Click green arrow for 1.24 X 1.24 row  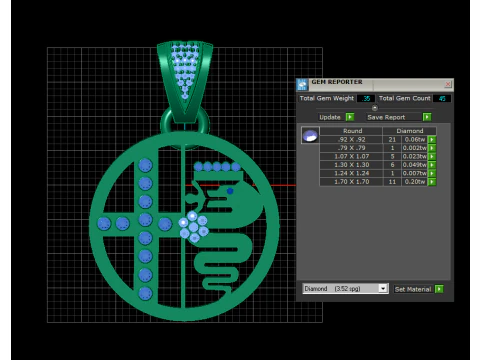[432, 173]
